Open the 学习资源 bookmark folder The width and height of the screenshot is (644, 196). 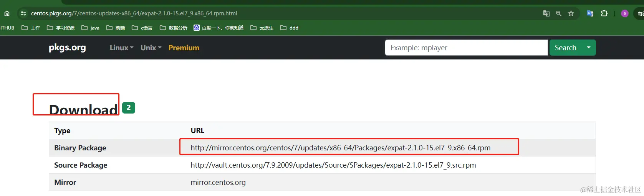coord(61,28)
